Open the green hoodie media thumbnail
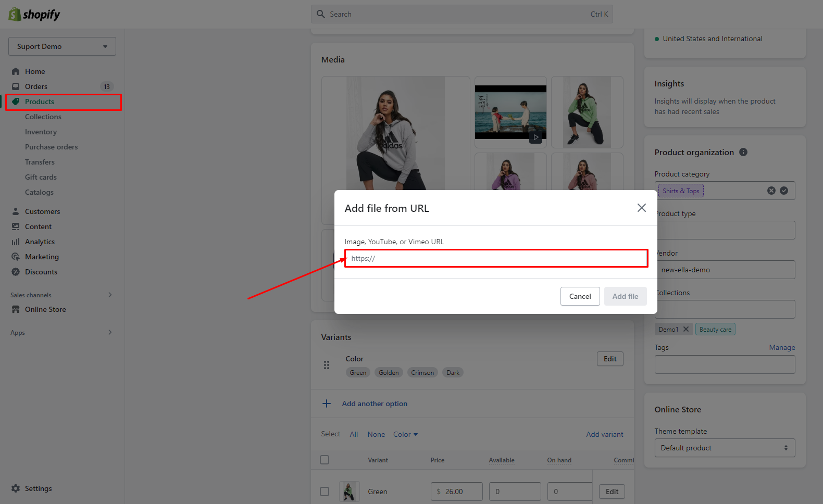 pos(587,112)
